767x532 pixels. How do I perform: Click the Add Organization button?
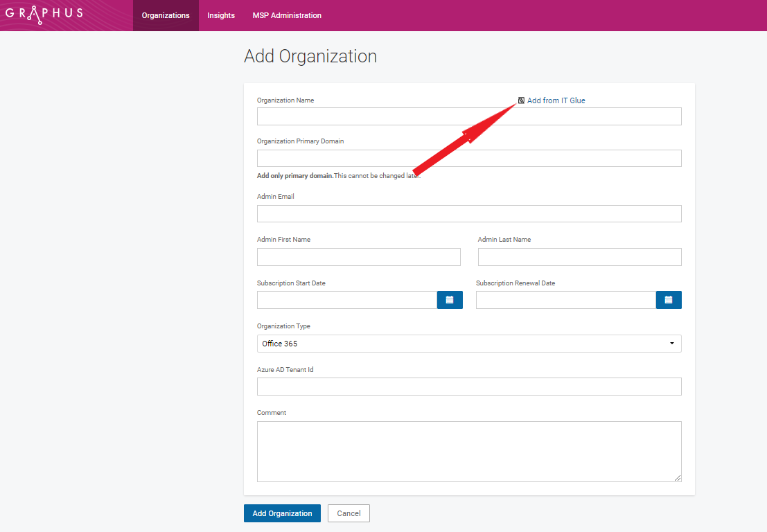pos(282,513)
